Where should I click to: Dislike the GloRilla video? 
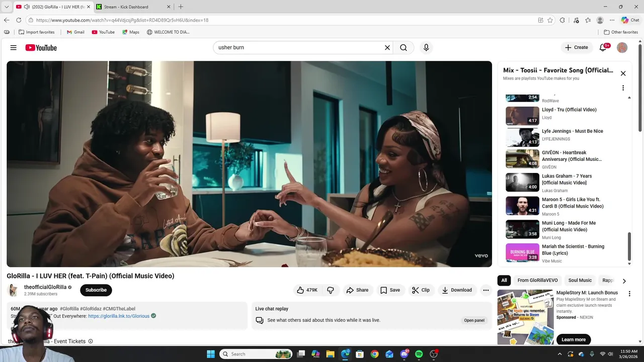tap(331, 290)
